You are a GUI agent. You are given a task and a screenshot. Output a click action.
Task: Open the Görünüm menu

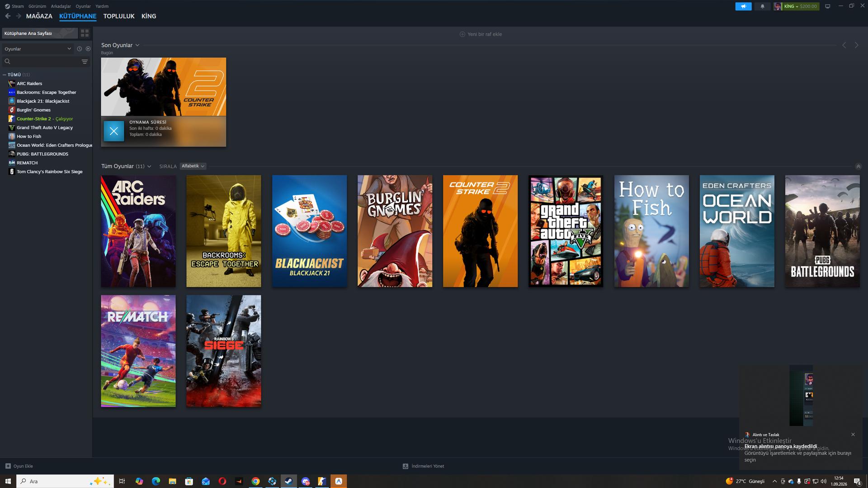[x=37, y=6]
